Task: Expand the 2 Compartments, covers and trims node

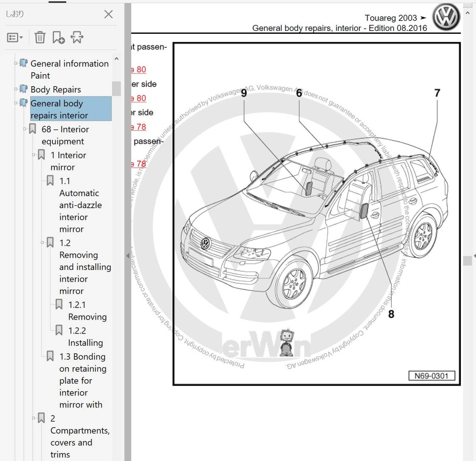Action: (33, 418)
